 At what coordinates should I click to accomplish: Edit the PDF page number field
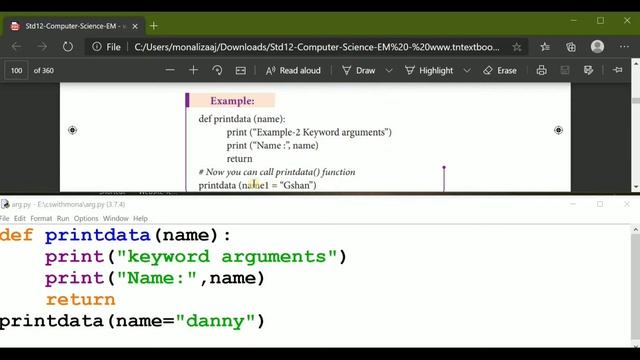tap(16, 71)
